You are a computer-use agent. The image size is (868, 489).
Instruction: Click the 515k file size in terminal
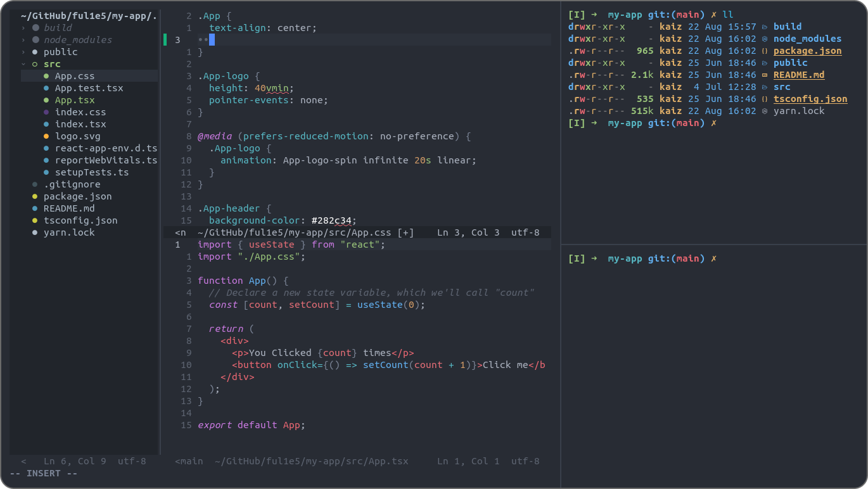pyautogui.click(x=642, y=111)
